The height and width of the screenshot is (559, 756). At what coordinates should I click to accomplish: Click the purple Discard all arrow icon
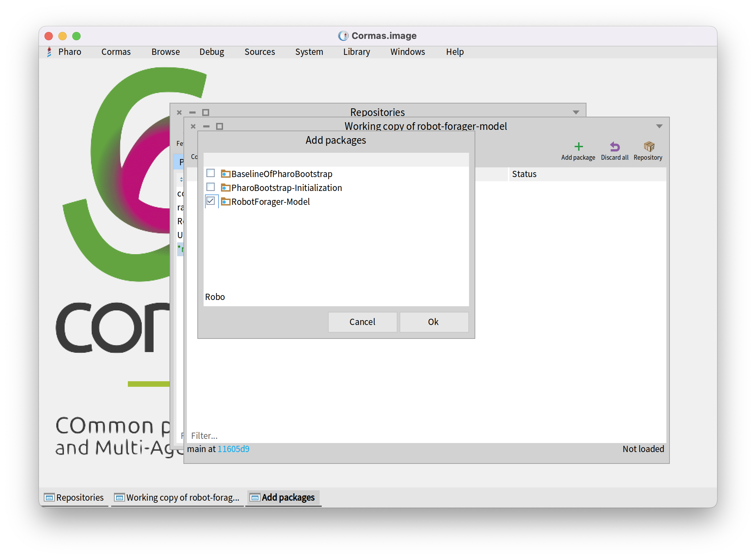[x=615, y=147]
